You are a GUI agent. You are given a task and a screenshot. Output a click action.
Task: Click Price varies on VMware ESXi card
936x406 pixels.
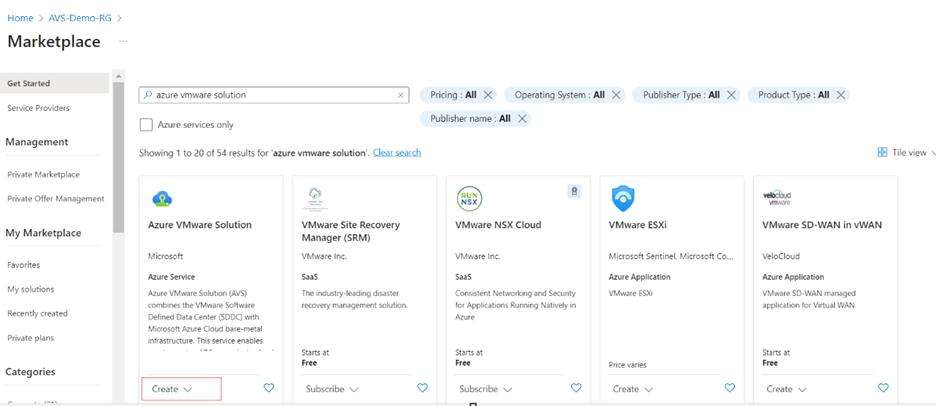pos(627,364)
